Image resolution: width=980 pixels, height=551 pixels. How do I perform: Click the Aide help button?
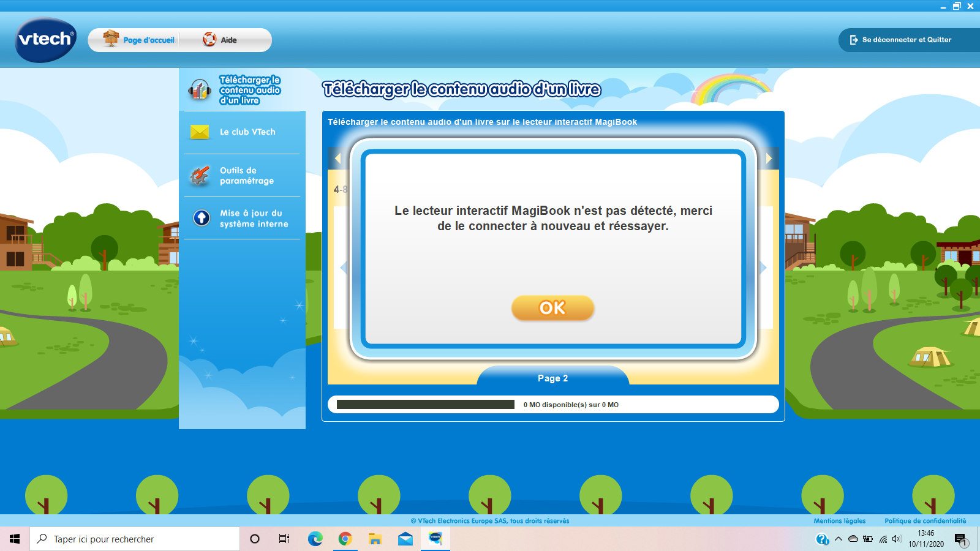(x=228, y=40)
